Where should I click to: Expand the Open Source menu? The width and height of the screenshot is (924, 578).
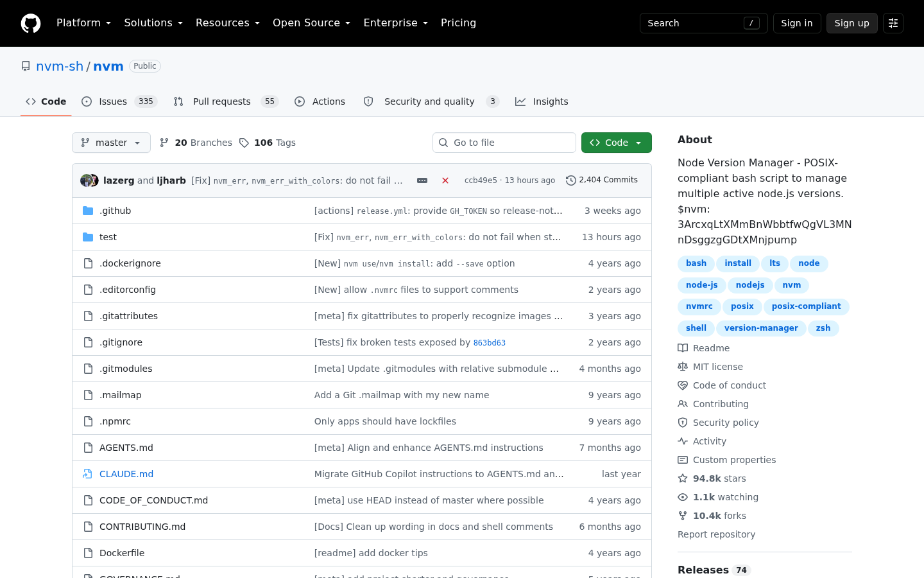click(x=311, y=23)
